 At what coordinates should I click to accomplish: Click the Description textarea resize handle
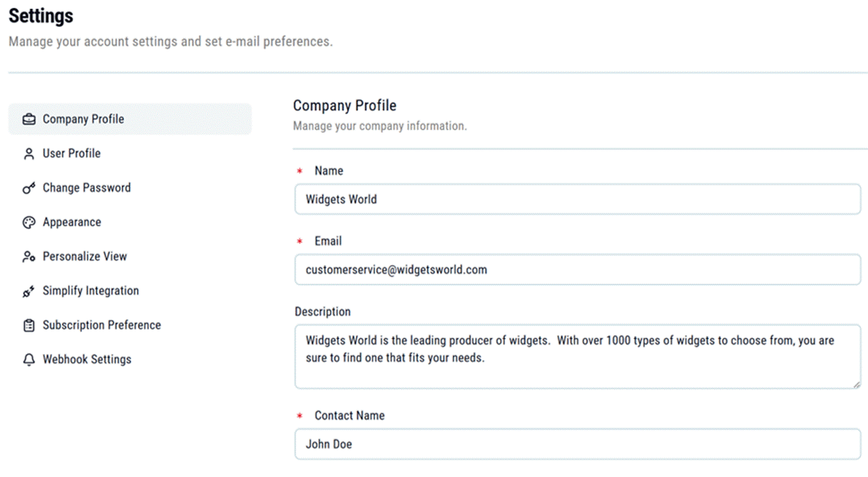pos(857,382)
